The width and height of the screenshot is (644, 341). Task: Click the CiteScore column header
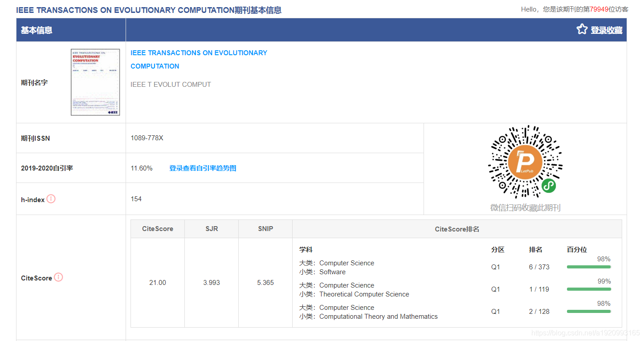pyautogui.click(x=158, y=229)
